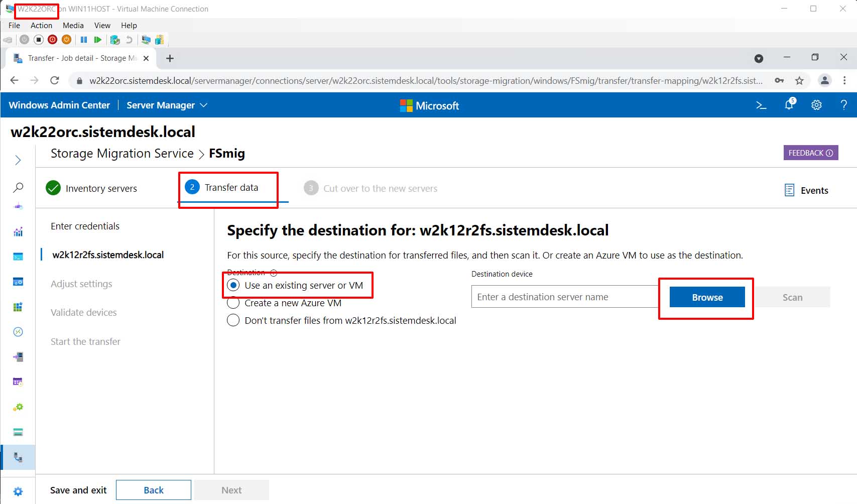Open the performance chart tool in sidebar

pyautogui.click(x=18, y=231)
